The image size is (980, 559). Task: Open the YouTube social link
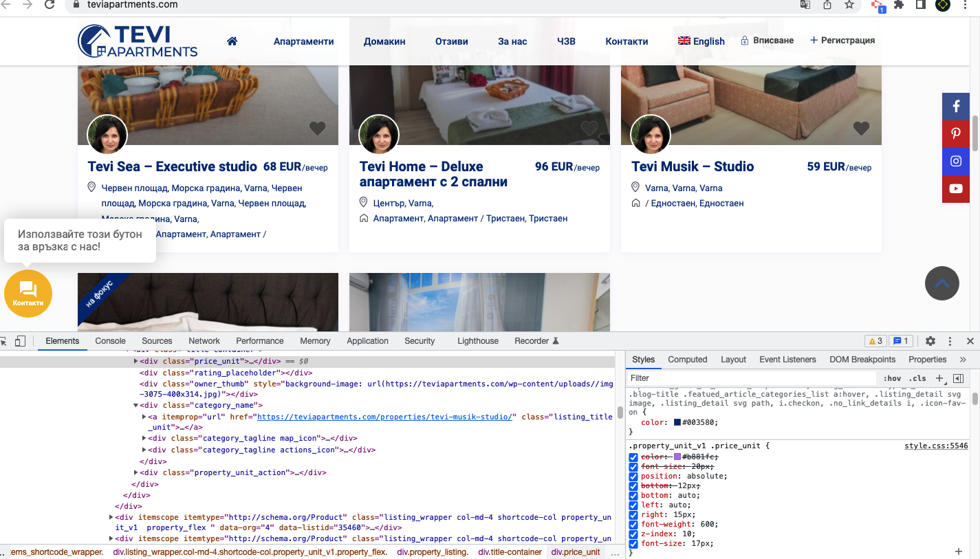tap(956, 188)
